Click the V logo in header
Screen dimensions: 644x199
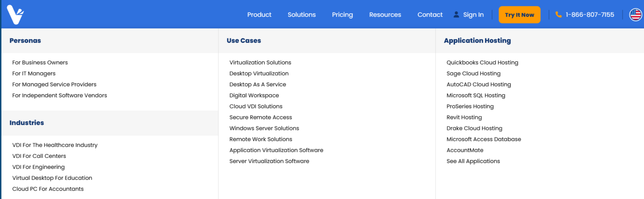[16, 15]
